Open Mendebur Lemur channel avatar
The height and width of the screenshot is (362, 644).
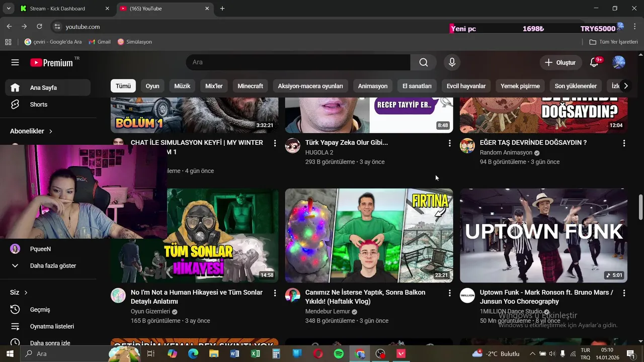[293, 295]
